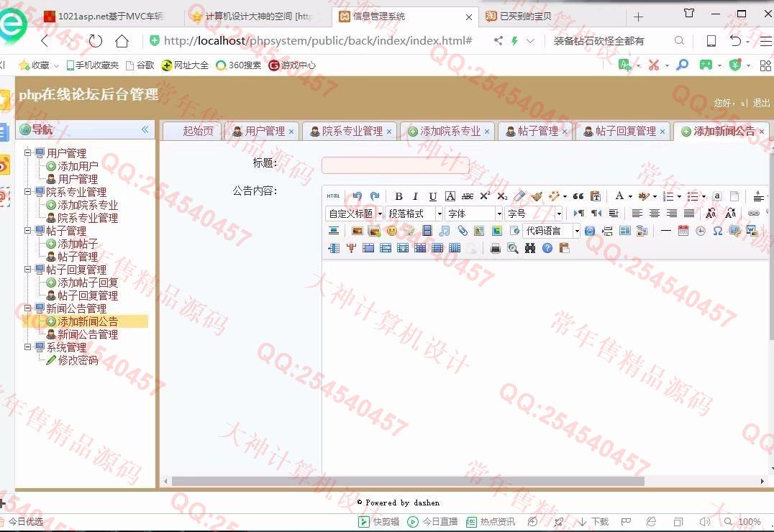The height and width of the screenshot is (532, 774).
Task: Toggle underline formatting
Action: click(x=433, y=196)
